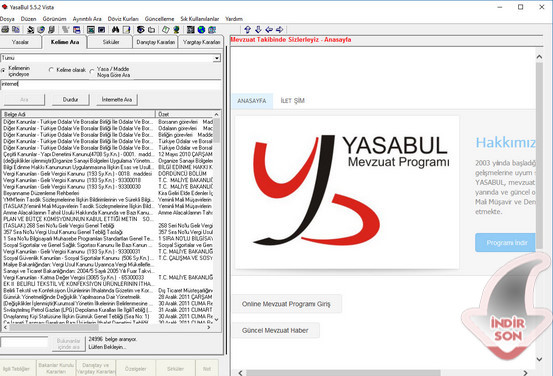The width and height of the screenshot is (553, 376).
Task: Open the Düzen menu
Action: tap(28, 19)
